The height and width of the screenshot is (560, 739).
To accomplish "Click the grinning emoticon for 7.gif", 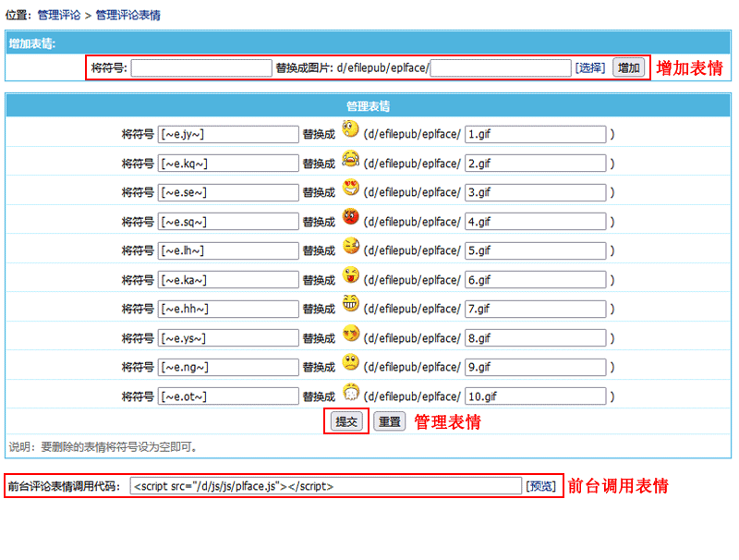I will pos(350,304).
